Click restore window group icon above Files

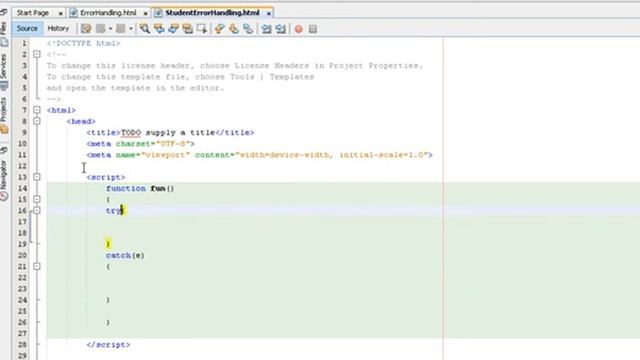[4, 13]
